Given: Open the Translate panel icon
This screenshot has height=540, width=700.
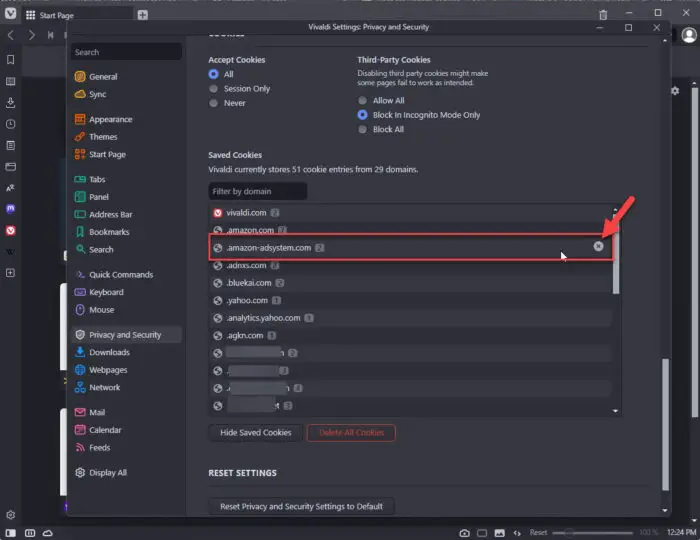Looking at the screenshot, I should [10, 188].
